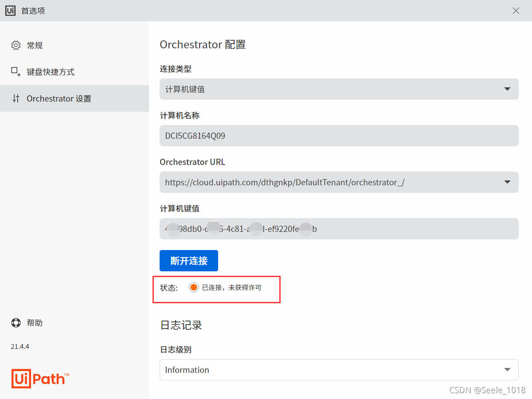The height and width of the screenshot is (399, 532).
Task: Click the 状态: label
Action: click(x=169, y=288)
